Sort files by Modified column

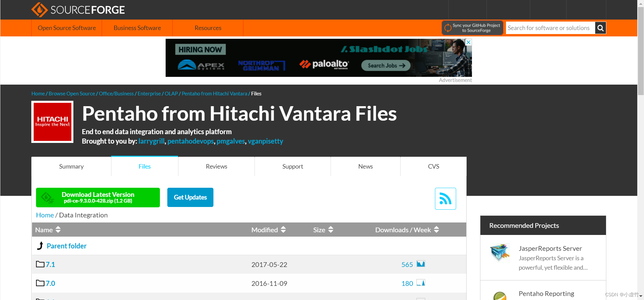[x=268, y=230]
